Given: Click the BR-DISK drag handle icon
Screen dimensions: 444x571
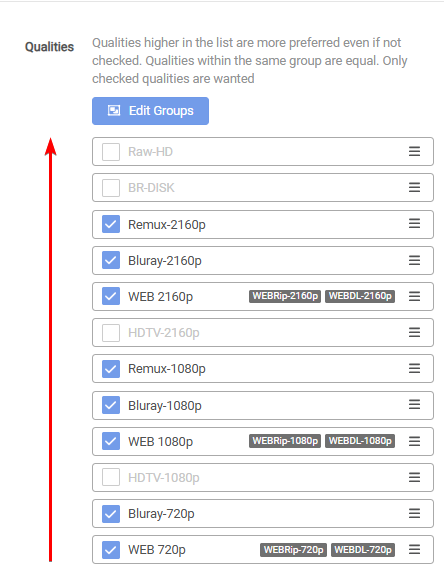Looking at the screenshot, I should coord(414,188).
